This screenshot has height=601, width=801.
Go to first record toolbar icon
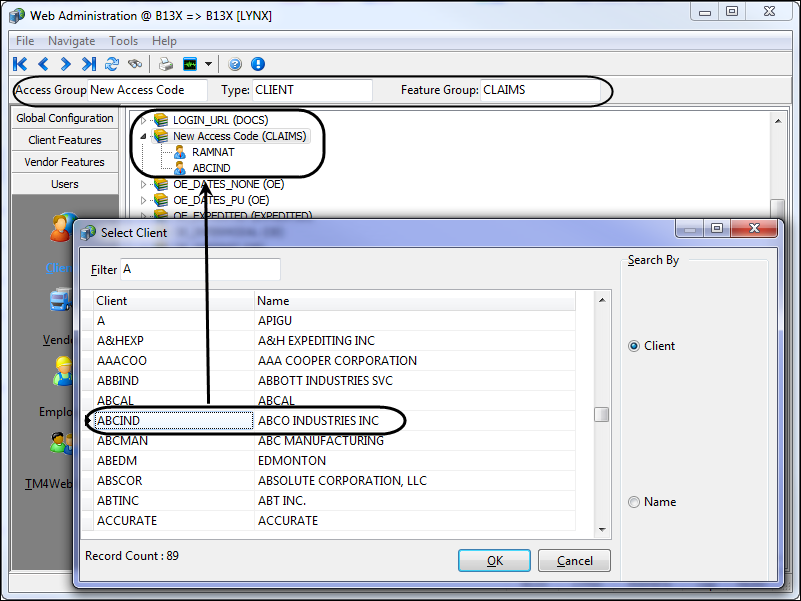[x=20, y=64]
